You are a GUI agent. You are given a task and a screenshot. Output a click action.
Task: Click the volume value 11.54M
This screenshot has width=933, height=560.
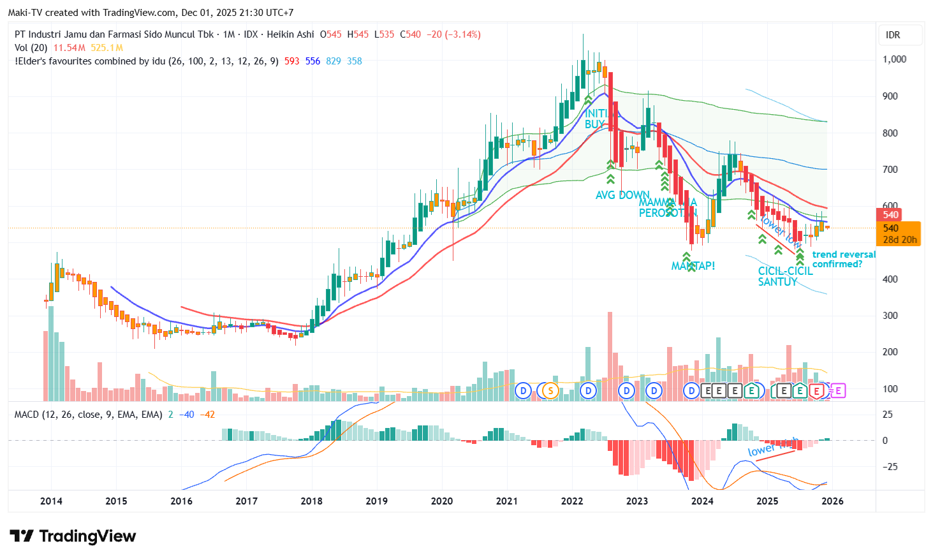pos(70,48)
